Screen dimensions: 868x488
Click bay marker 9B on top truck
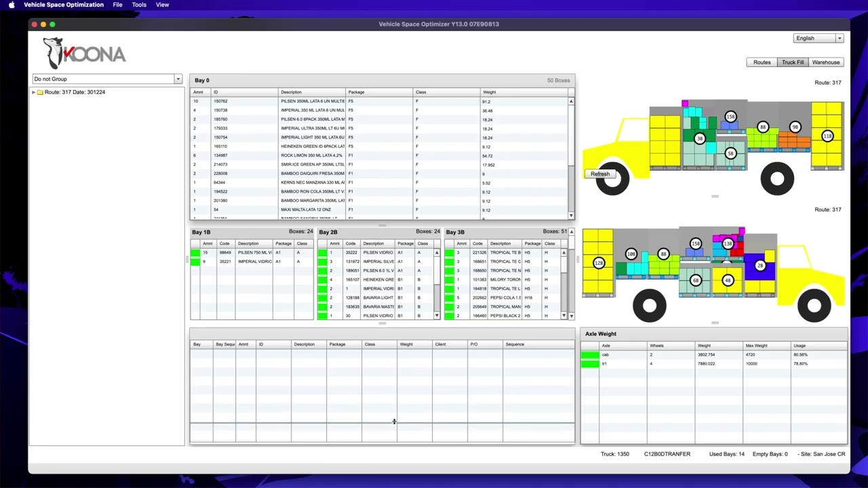click(795, 127)
